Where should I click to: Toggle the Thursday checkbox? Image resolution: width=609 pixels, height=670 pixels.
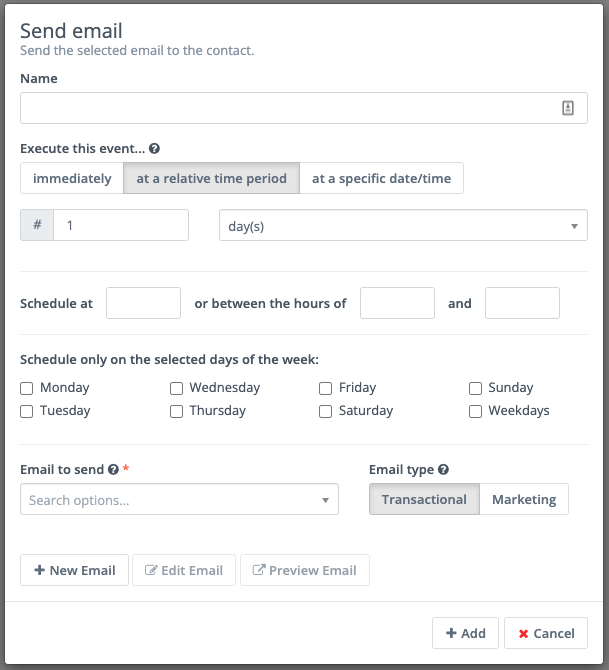point(177,411)
